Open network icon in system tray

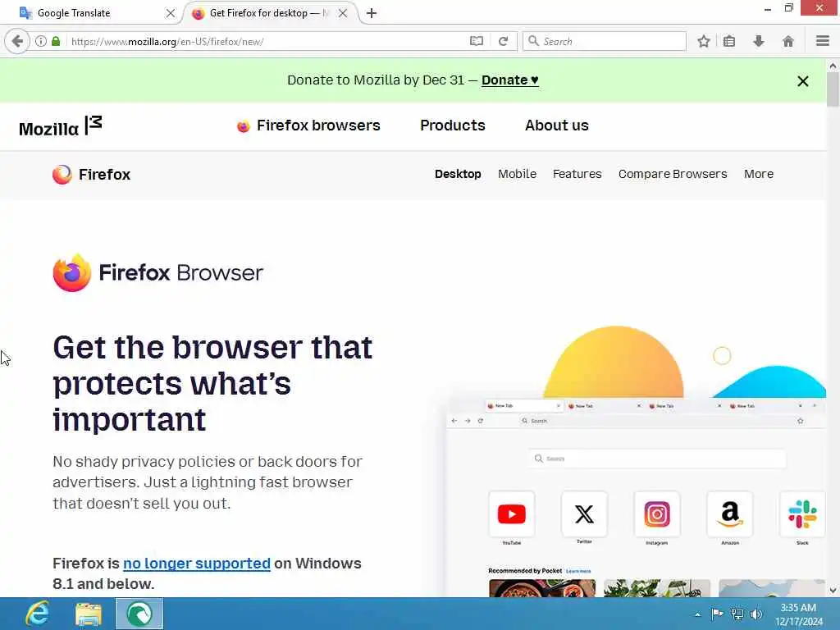(737, 614)
